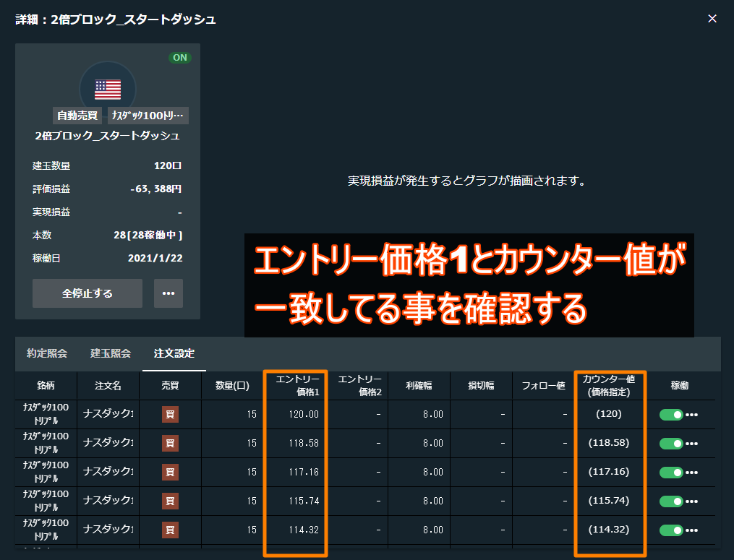Click the 全停止する button

point(88,293)
